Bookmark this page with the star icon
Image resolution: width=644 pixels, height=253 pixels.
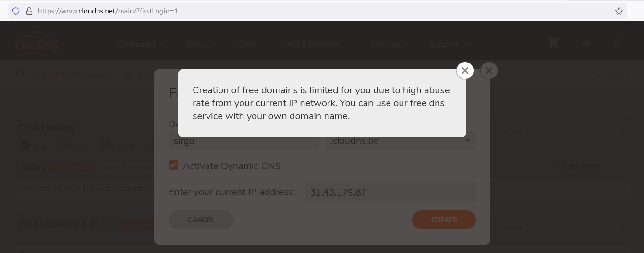(619, 11)
